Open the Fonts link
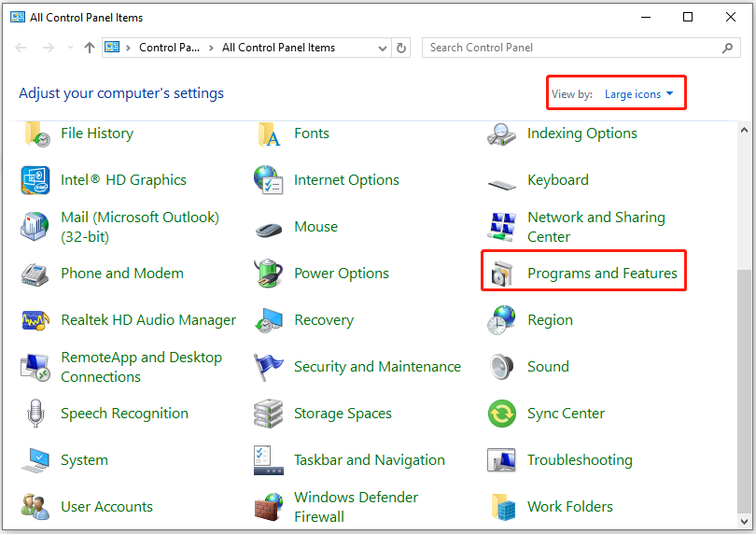This screenshot has height=534, width=756. pyautogui.click(x=312, y=133)
